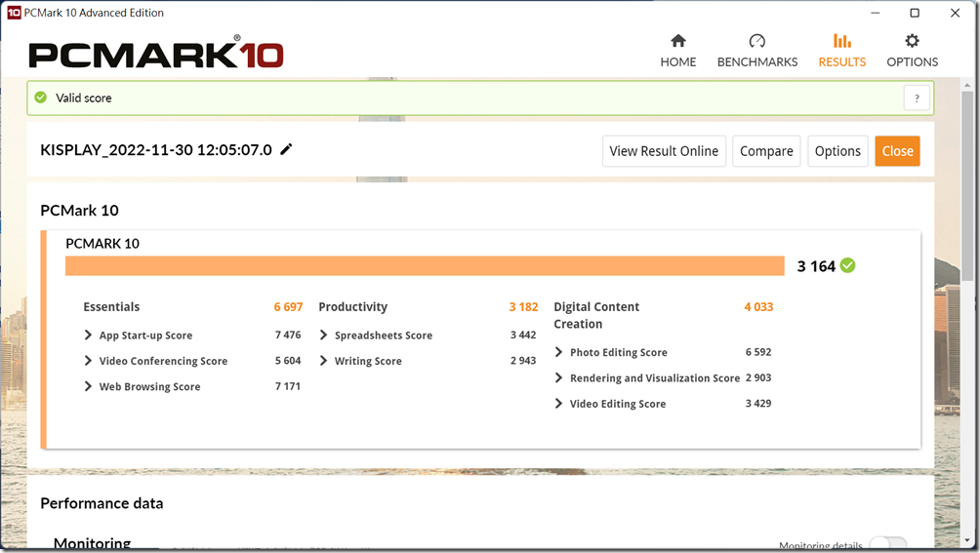
Task: Select the RESULTS label
Action: pos(841,61)
